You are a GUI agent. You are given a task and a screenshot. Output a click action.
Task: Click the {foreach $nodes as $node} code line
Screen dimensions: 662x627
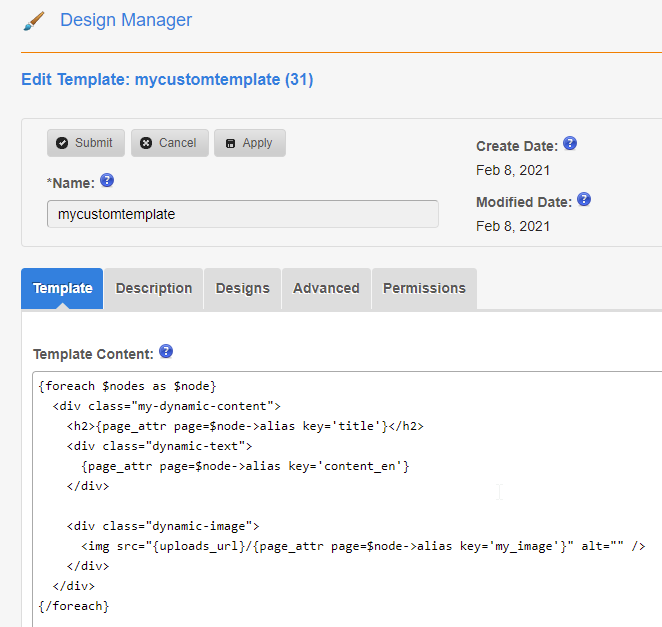[127, 386]
